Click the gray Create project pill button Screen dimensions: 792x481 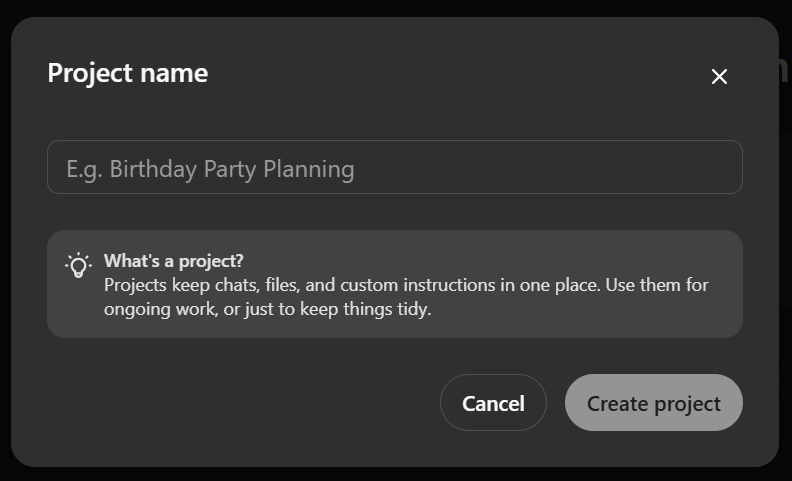pyautogui.click(x=653, y=403)
